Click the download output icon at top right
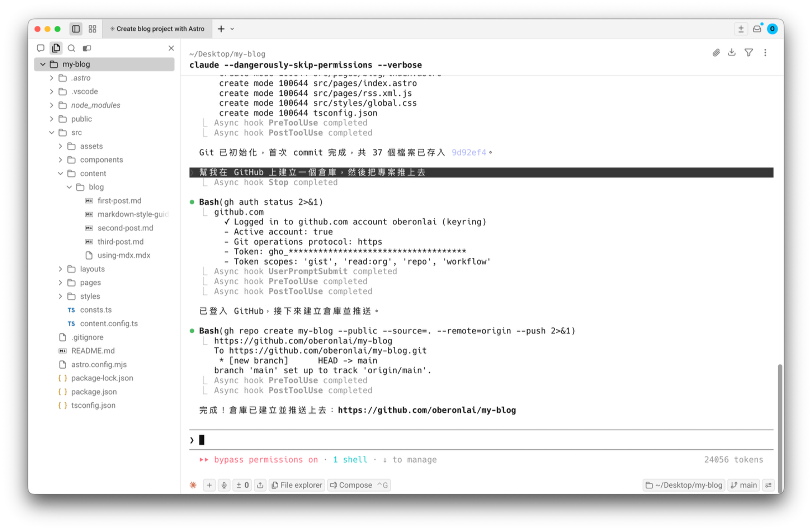Viewport: 812px width, 531px height. (x=732, y=52)
